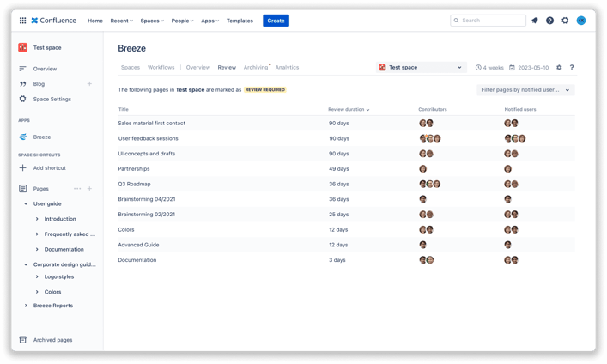
Task: Click contributor avatars for Sales material first contact
Action: (426, 123)
